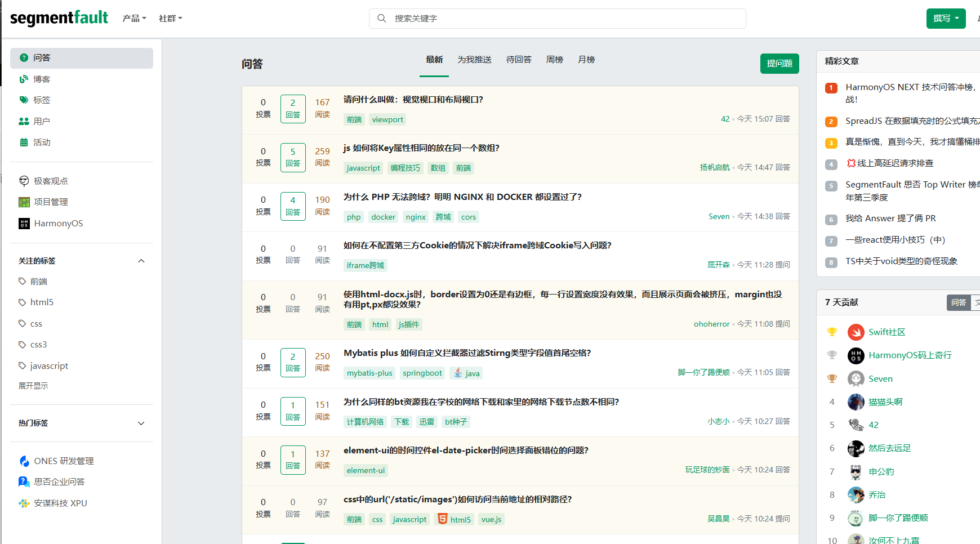Switch to the 周榜 tab

(555, 60)
